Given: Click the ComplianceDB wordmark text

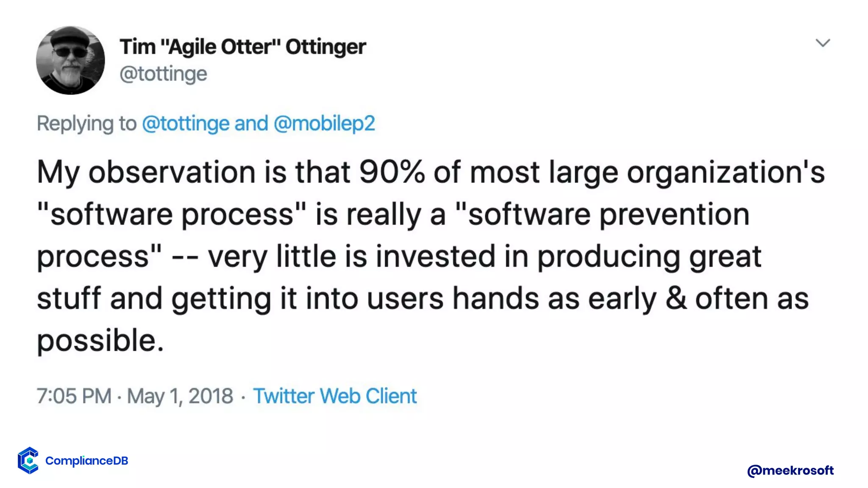Looking at the screenshot, I should click(x=86, y=460).
